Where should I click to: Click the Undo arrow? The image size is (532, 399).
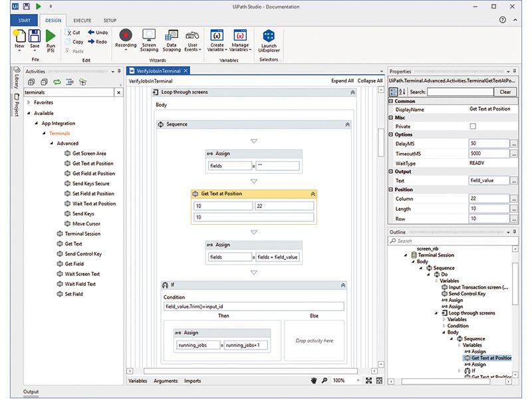coord(98,33)
